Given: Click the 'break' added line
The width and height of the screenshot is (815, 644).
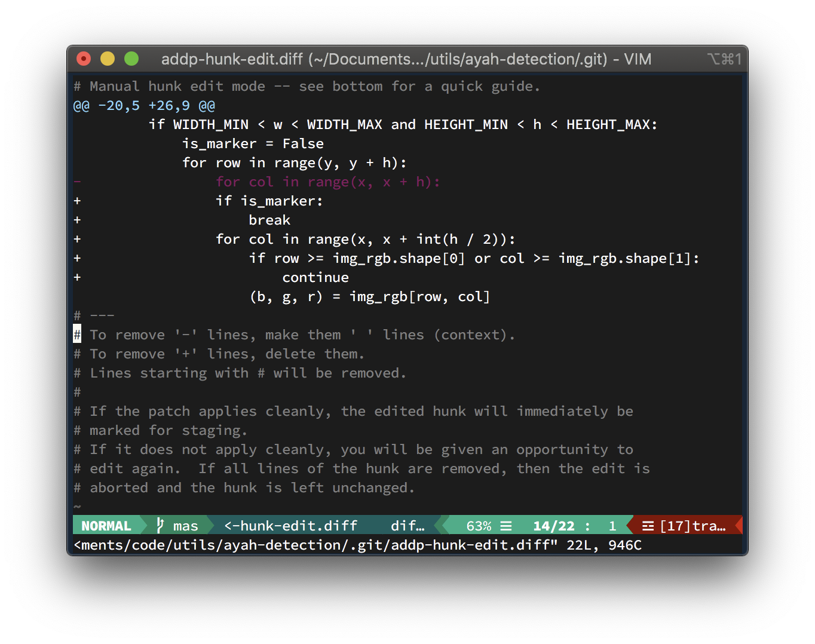Looking at the screenshot, I should 269,220.
